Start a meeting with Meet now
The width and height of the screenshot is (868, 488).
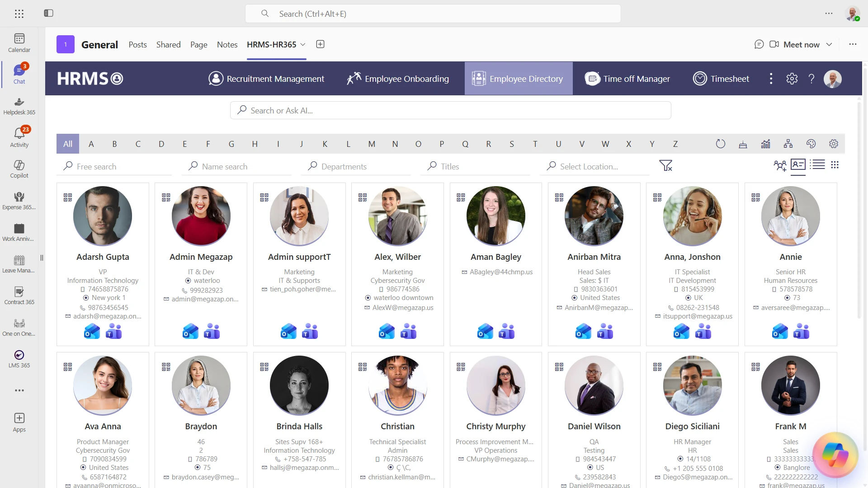[795, 44]
